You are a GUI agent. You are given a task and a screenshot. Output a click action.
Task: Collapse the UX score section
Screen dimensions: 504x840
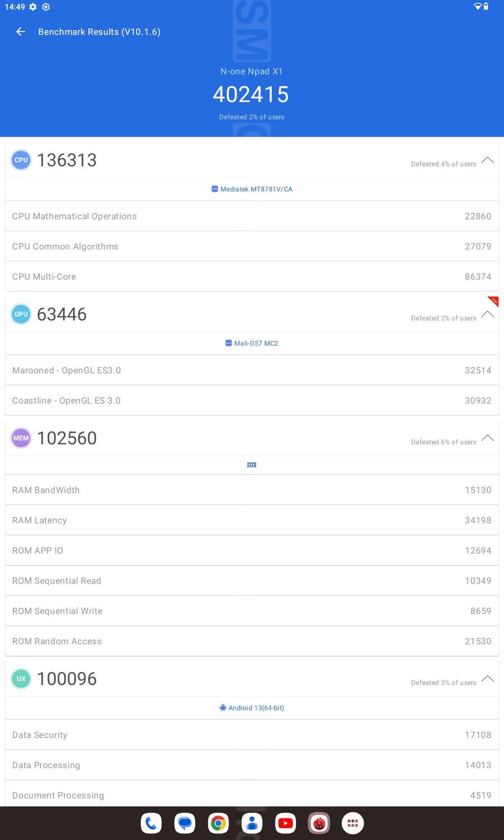pos(487,679)
